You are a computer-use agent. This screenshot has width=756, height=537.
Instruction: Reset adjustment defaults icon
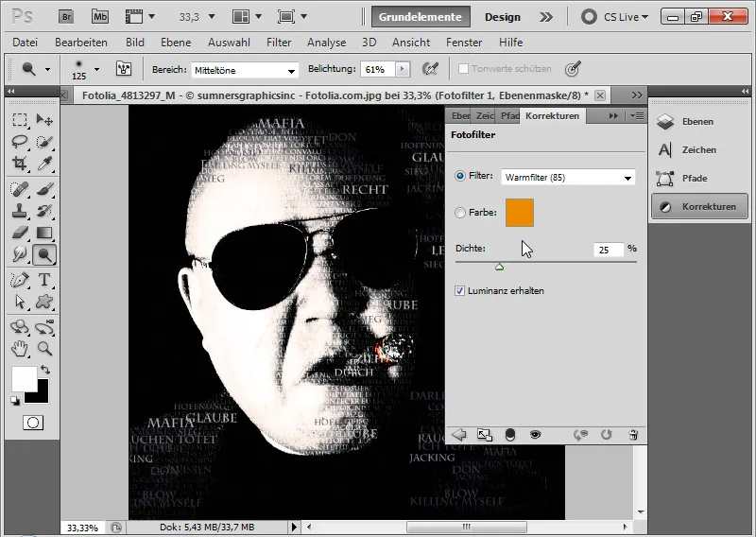pyautogui.click(x=606, y=435)
